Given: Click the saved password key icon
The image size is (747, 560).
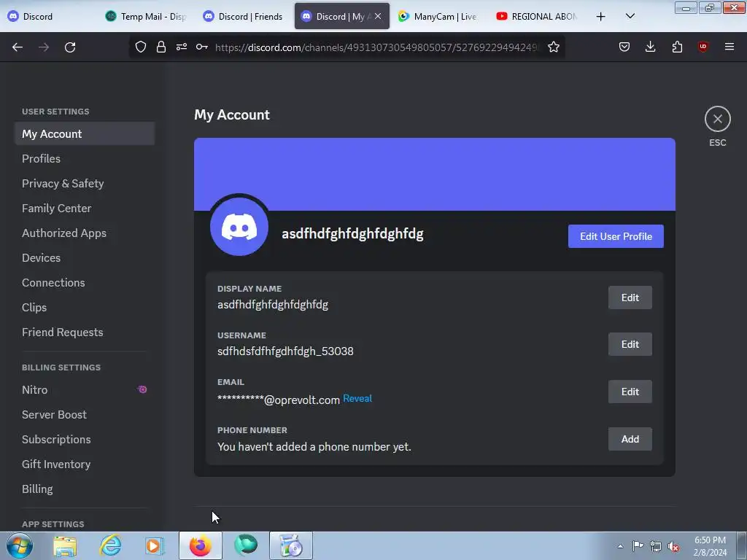Looking at the screenshot, I should click(201, 47).
